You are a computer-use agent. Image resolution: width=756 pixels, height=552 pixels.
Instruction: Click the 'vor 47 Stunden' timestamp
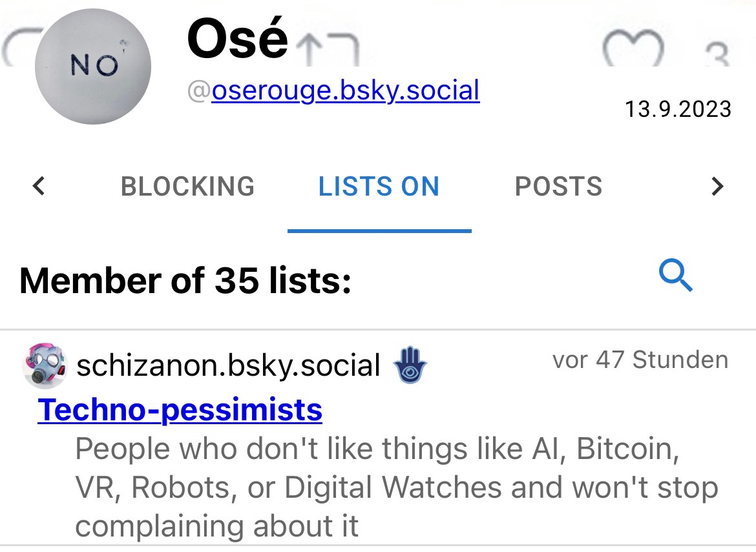click(x=640, y=360)
